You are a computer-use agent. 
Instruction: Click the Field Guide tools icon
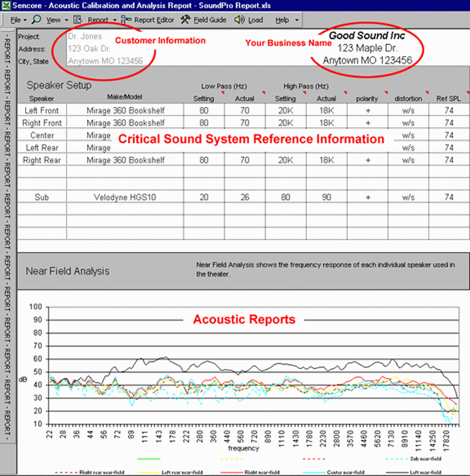(x=185, y=20)
